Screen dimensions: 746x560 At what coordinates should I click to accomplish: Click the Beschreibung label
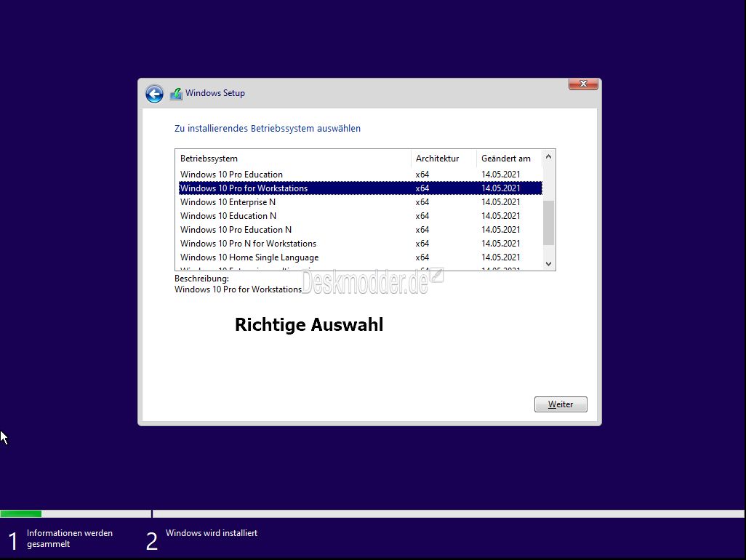coord(201,279)
